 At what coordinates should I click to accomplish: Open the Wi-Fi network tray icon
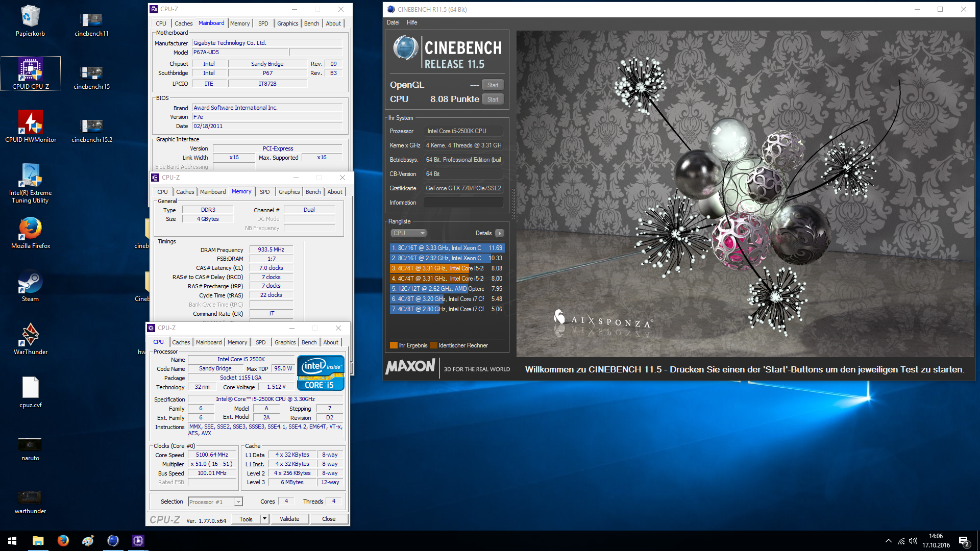pos(901,541)
